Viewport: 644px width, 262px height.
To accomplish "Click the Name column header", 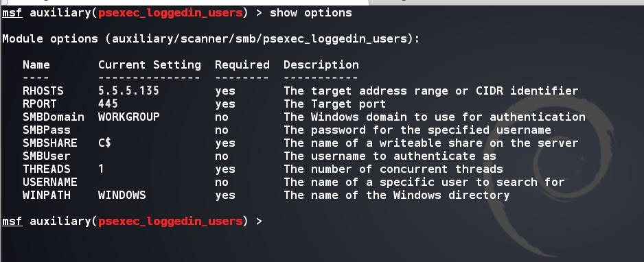I will point(36,64).
